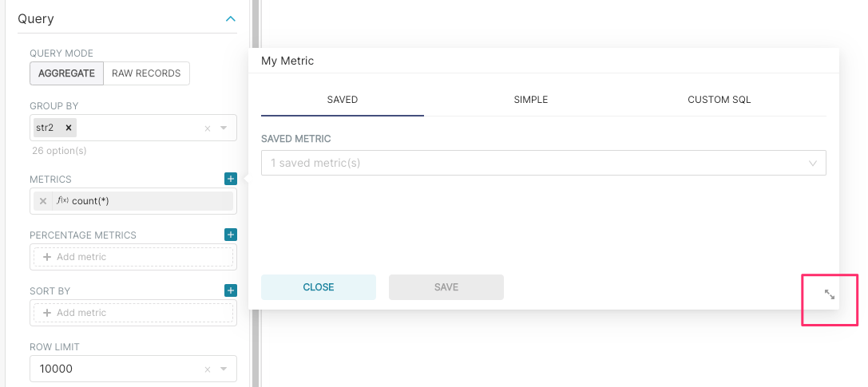Click the SAVE button
The height and width of the screenshot is (387, 868).
pyautogui.click(x=446, y=287)
